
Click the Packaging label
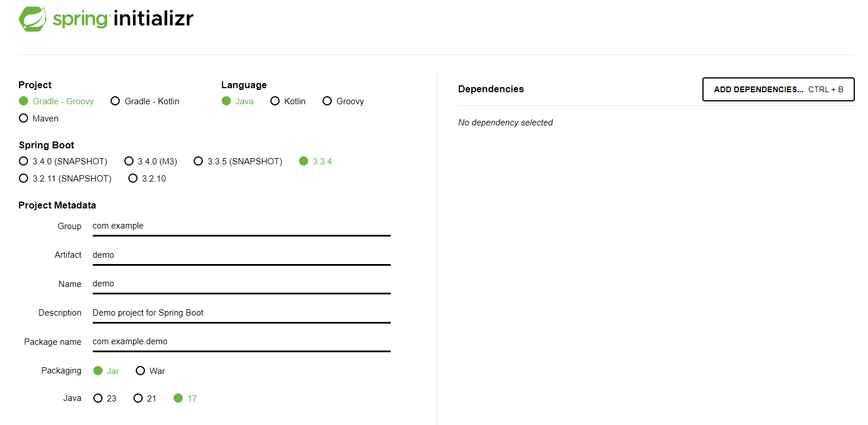(x=61, y=371)
